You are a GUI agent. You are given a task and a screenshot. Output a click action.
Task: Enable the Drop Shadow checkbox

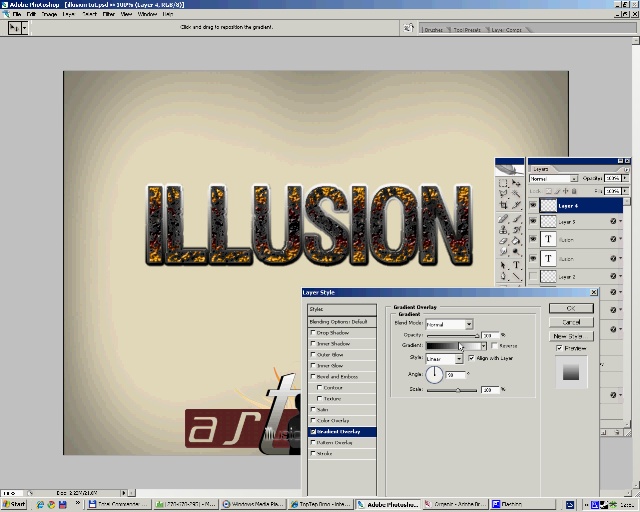[313, 332]
